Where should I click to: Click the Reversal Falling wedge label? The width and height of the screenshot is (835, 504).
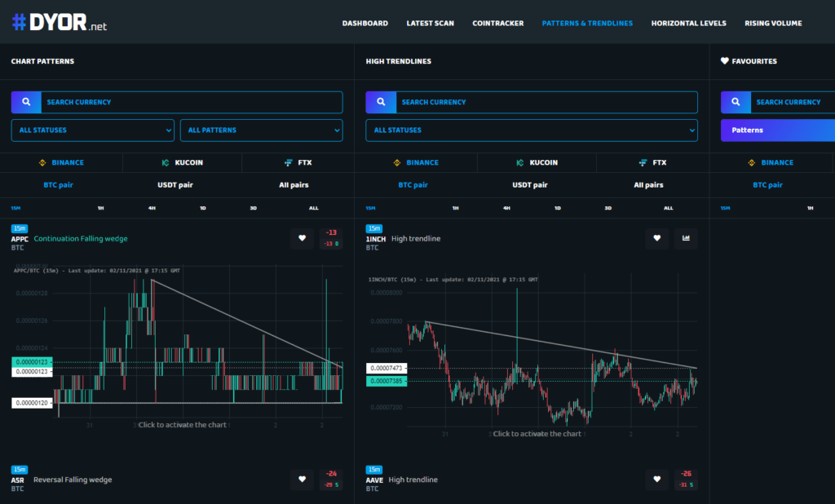(73, 480)
